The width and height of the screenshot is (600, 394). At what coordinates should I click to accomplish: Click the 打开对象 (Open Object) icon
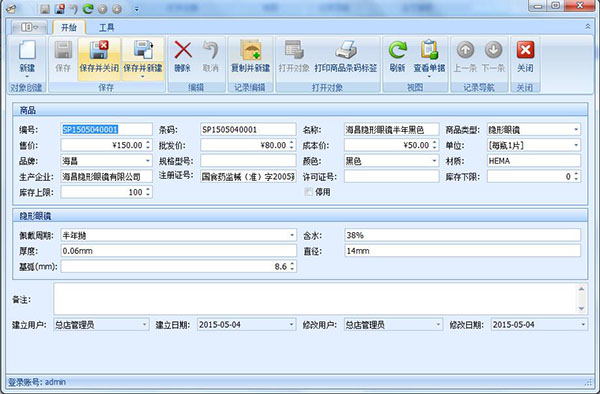294,51
